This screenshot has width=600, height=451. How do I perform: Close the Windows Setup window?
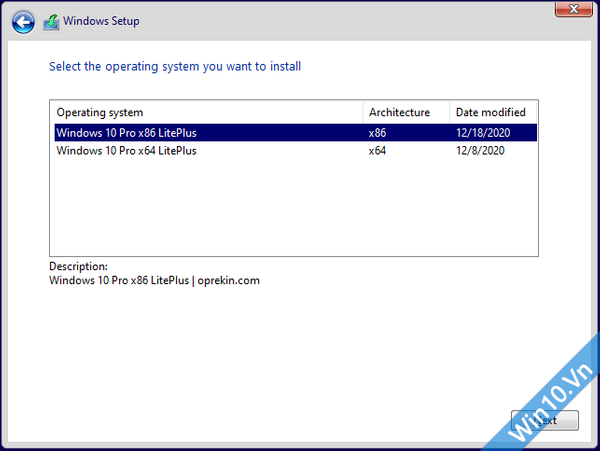click(x=569, y=9)
